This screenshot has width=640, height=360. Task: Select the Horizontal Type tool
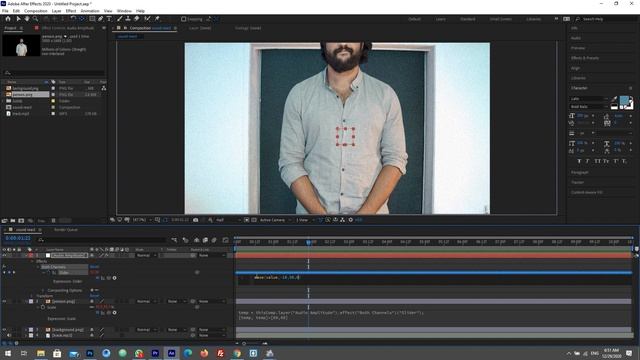click(x=109, y=19)
